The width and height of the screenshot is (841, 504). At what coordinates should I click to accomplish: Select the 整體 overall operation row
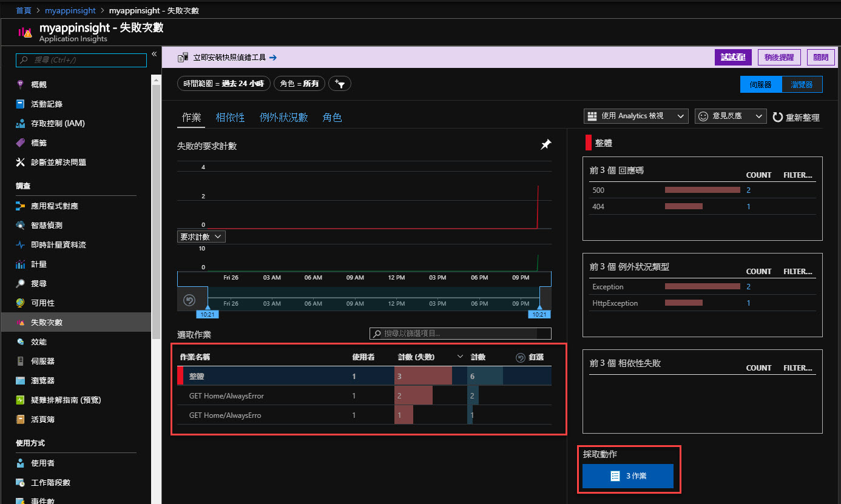coord(364,376)
